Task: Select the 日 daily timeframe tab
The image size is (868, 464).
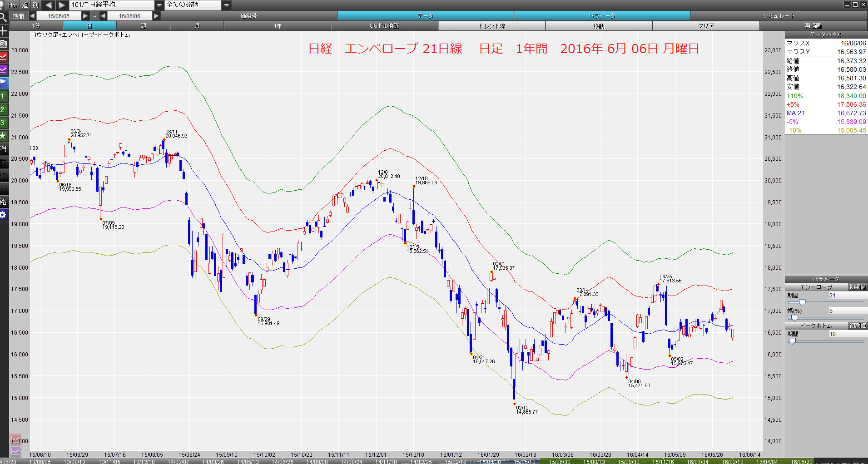Action: pyautogui.click(x=89, y=26)
